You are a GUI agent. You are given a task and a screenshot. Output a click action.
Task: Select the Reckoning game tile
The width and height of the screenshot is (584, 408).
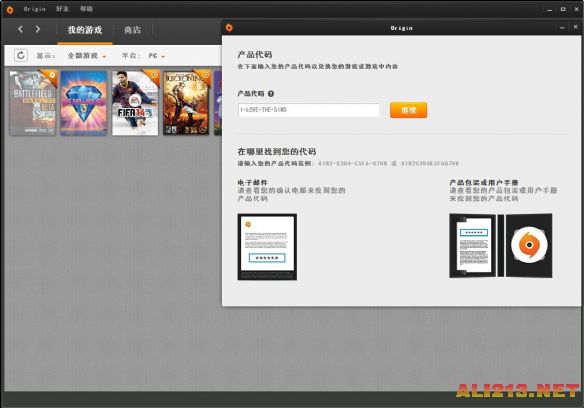[x=186, y=103]
